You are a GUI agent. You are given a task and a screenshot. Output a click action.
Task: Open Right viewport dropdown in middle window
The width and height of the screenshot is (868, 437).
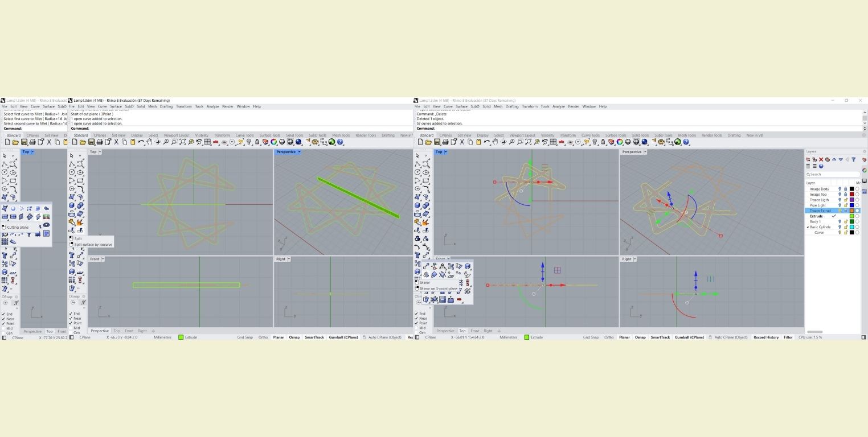[289, 259]
